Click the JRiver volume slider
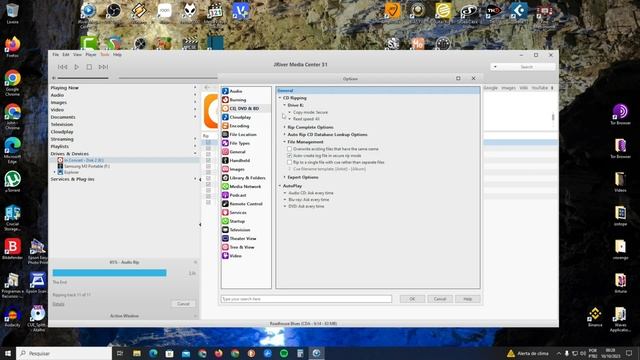The image size is (640, 360). (x=83, y=78)
